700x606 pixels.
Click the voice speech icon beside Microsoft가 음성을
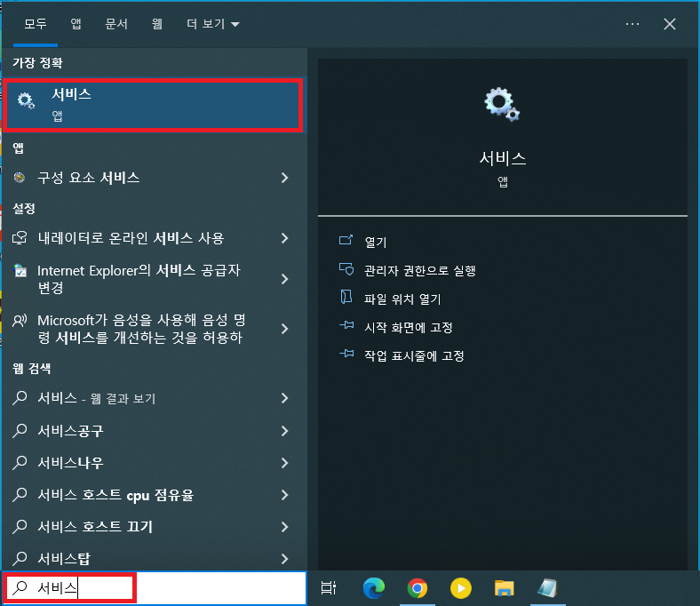click(x=20, y=320)
